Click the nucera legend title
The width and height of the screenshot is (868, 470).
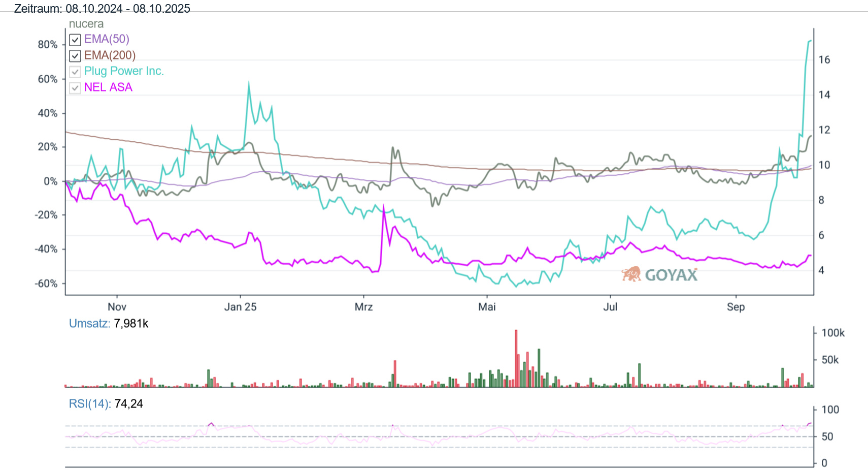pos(86,24)
